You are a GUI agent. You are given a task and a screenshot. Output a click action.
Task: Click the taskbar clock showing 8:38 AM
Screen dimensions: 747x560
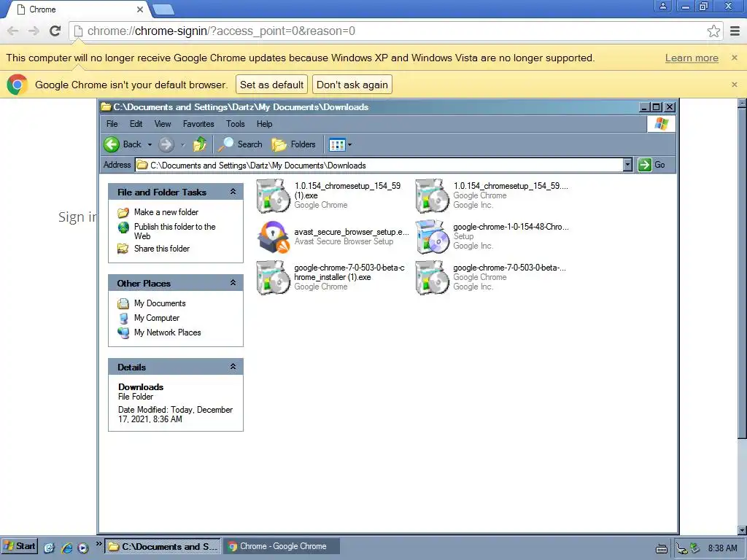(x=722, y=548)
